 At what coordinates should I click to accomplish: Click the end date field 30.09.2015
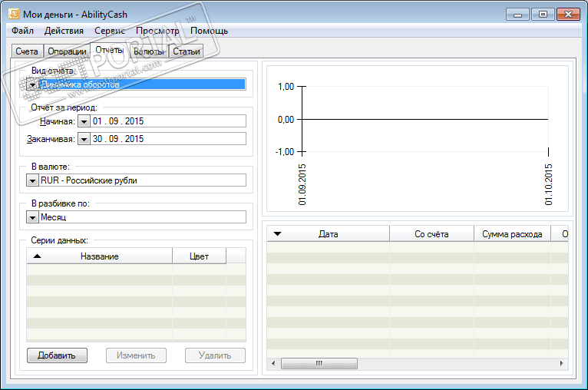(168, 139)
